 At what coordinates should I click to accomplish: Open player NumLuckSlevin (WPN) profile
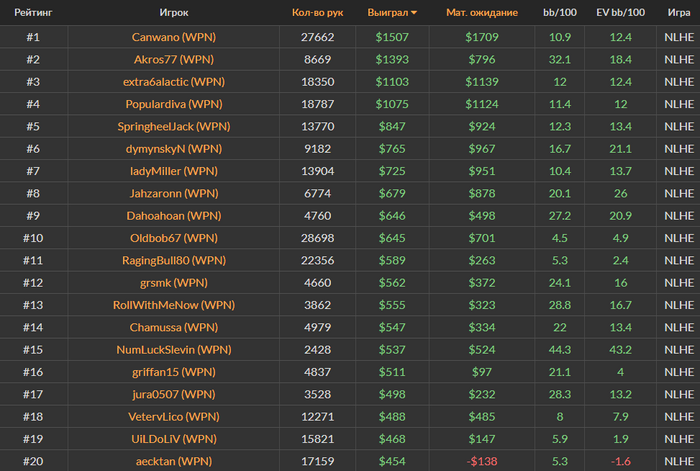pos(174,350)
